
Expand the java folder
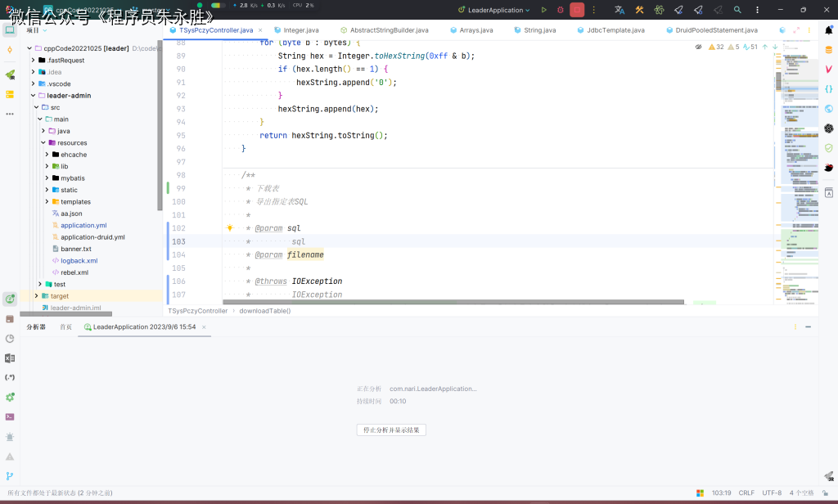(x=43, y=130)
